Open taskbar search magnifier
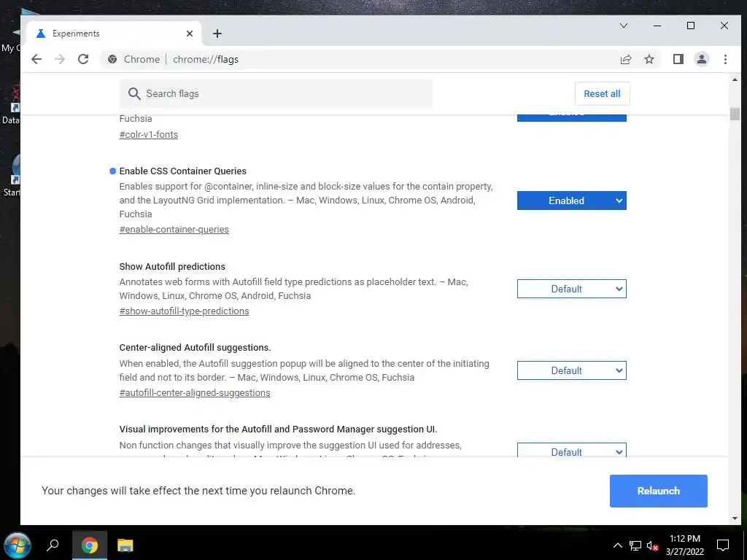The height and width of the screenshot is (560, 747). tap(53, 545)
